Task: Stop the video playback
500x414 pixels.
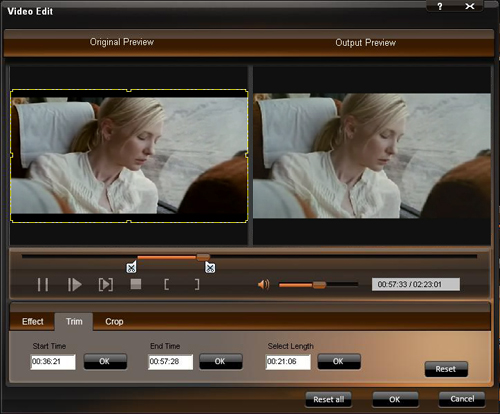Action: point(136,284)
